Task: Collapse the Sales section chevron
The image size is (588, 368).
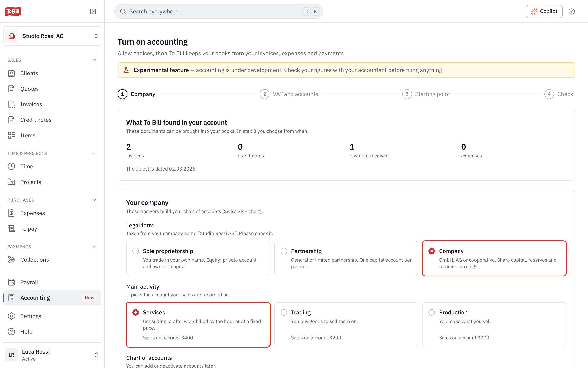Action: point(94,60)
